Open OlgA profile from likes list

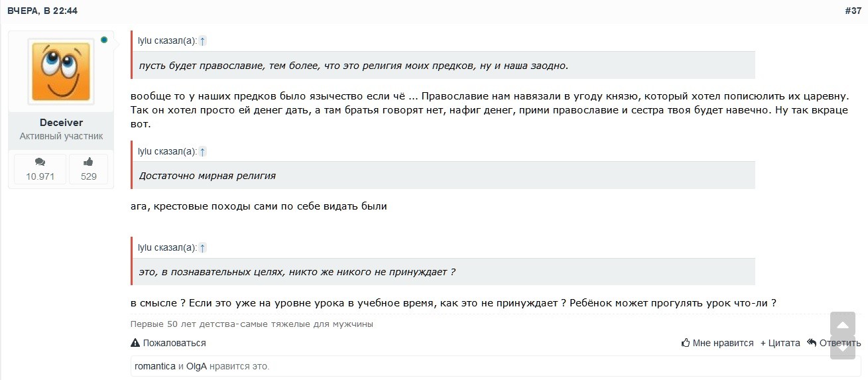196,366
